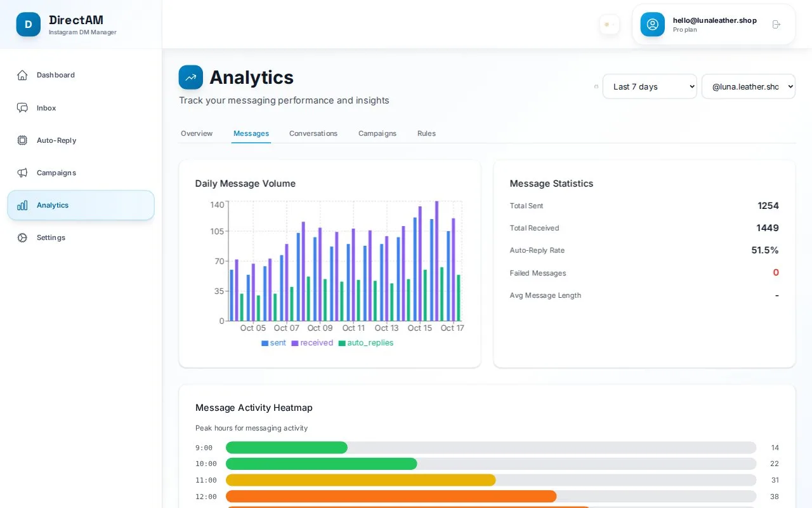Click the 9:00 heatmap activity bar
The height and width of the screenshot is (508, 812).
pos(491,448)
